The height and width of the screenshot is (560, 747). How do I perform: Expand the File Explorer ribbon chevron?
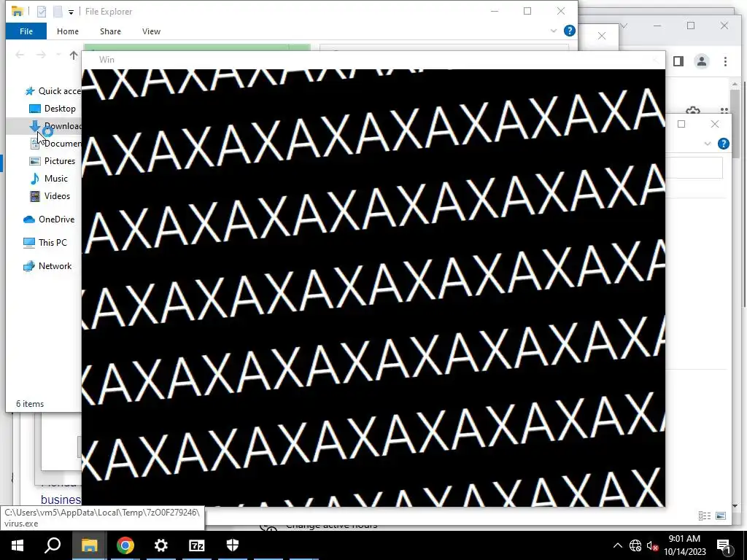coord(553,31)
